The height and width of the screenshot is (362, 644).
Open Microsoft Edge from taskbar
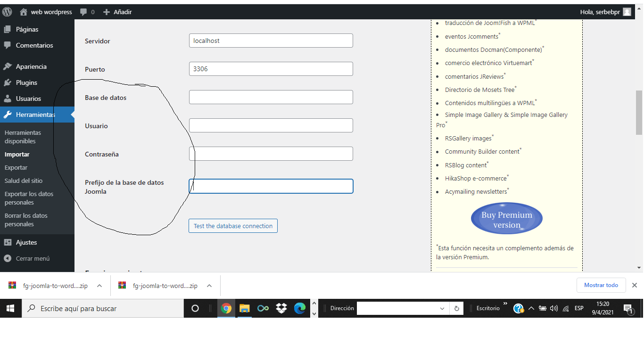300,308
